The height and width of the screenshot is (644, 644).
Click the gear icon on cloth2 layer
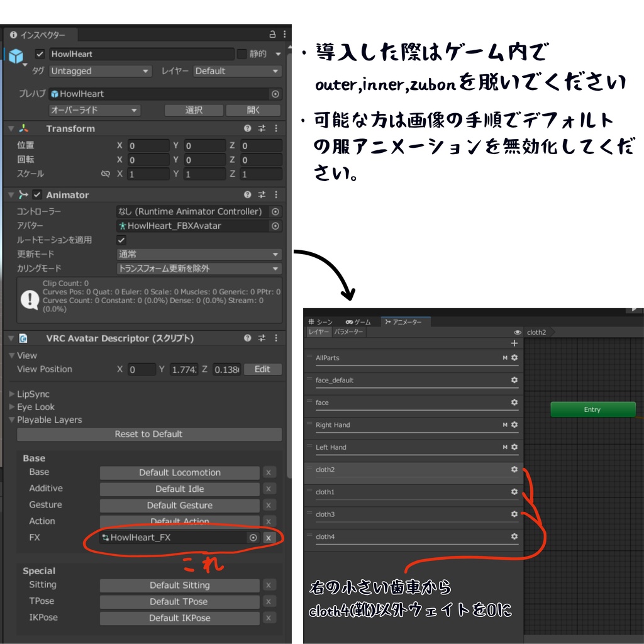514,469
